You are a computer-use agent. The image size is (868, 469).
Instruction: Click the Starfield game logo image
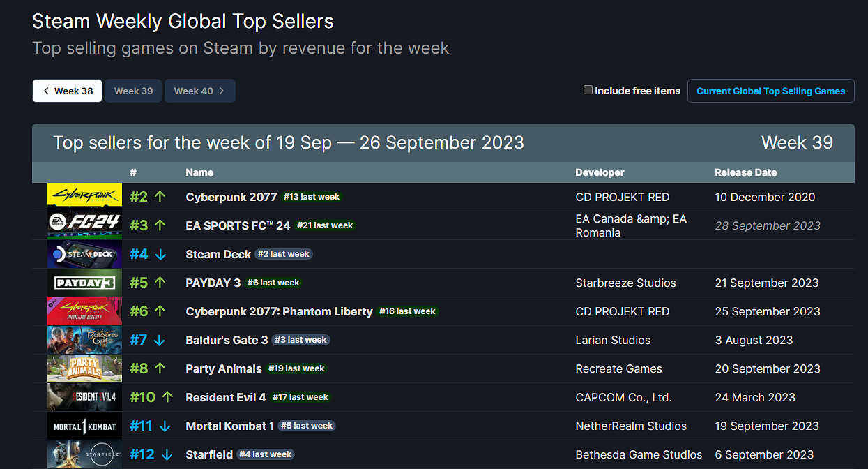84,454
